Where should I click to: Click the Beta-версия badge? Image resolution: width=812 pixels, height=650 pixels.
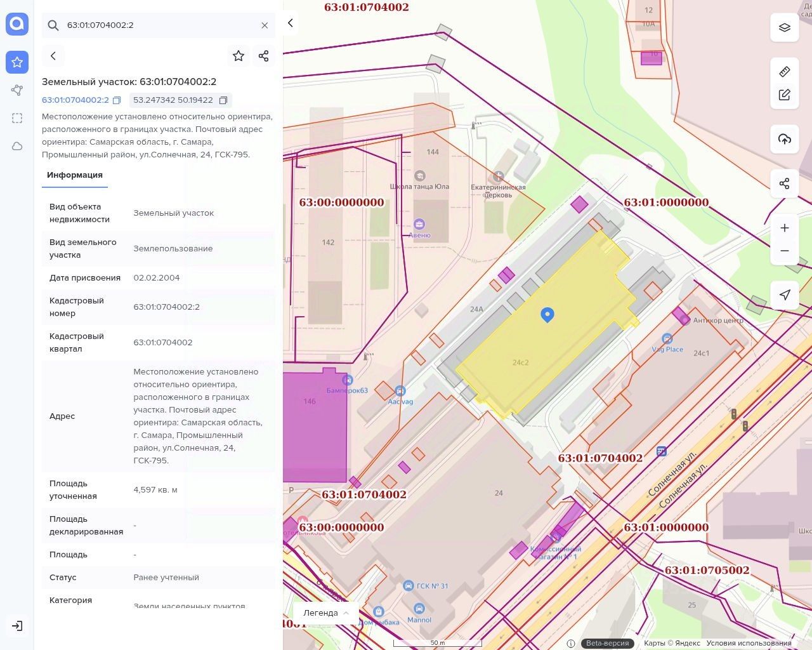(x=607, y=643)
